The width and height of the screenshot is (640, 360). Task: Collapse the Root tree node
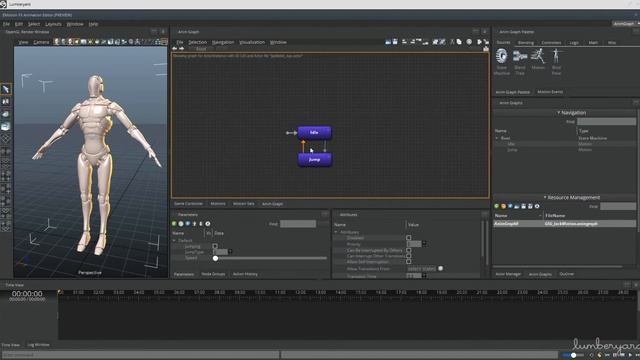click(497, 138)
